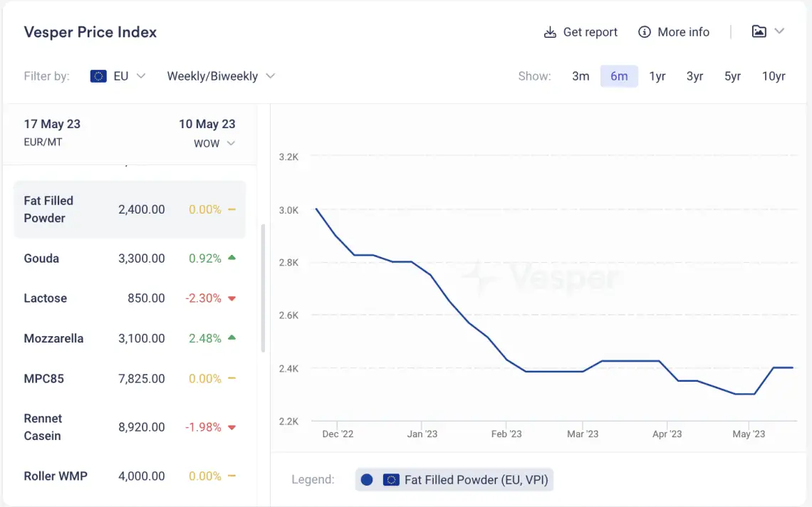Click the EU flag icon in legend

pos(391,479)
